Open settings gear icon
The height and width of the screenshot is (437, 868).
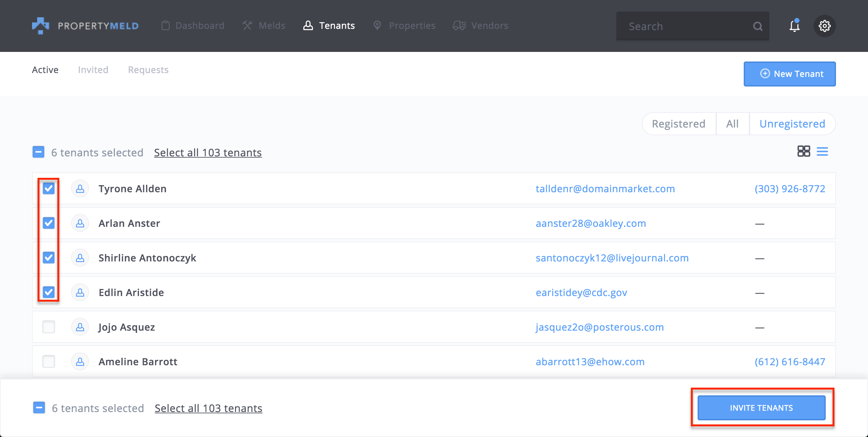pos(824,26)
